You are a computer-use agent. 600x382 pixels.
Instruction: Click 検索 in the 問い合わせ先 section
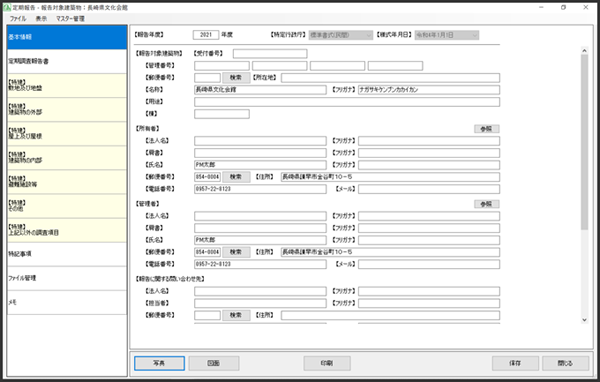tap(236, 315)
